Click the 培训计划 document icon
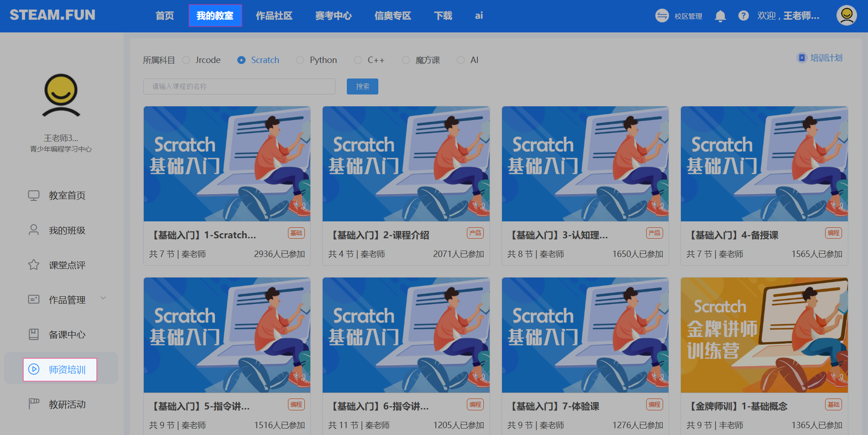 tap(802, 58)
